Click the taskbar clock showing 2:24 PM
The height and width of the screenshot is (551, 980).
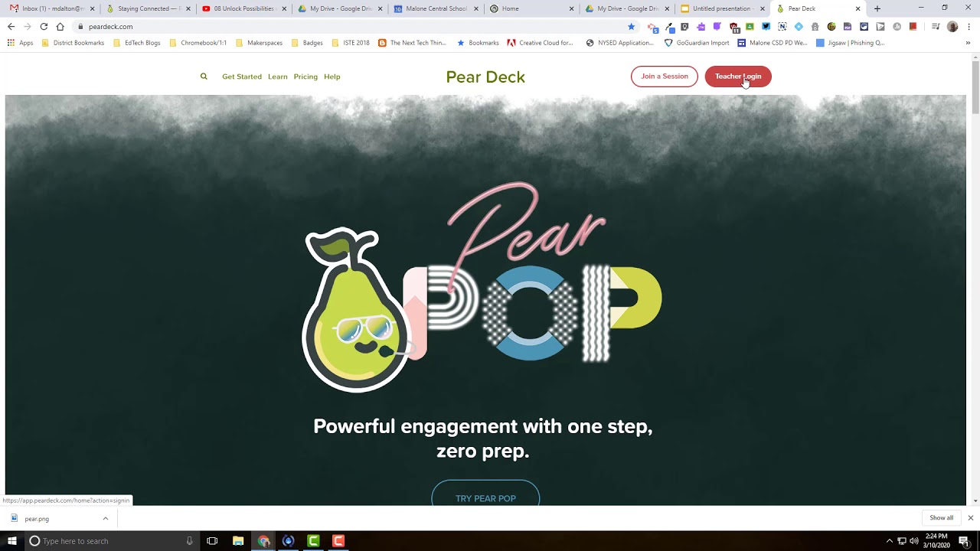[936, 541]
